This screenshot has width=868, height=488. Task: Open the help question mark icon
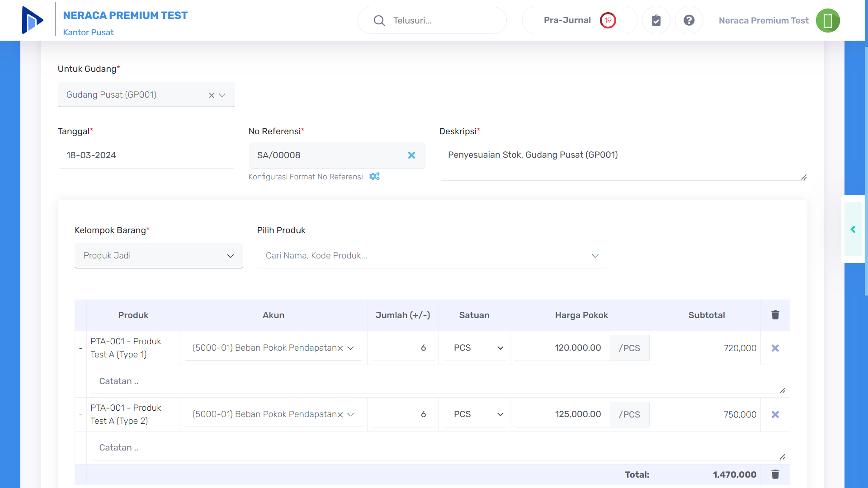tap(689, 20)
